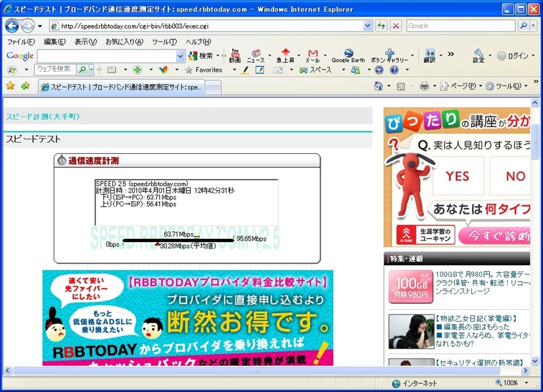Click YES in the quiz advertisement
This screenshot has width=543, height=392.
(x=458, y=176)
